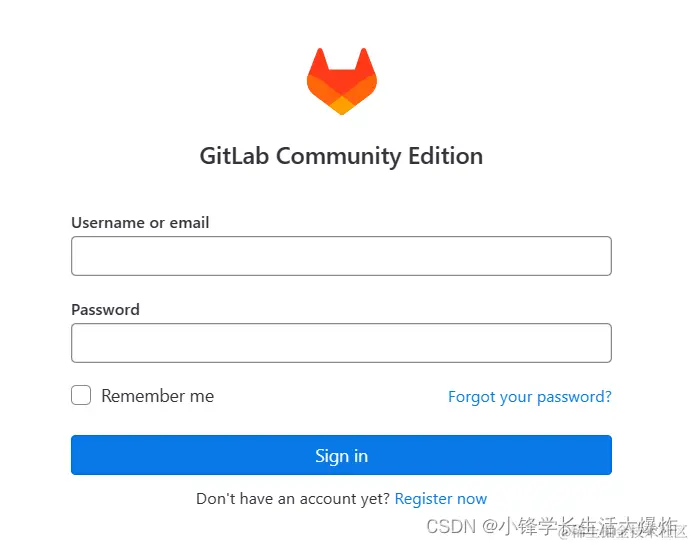
Task: Focus the Password input box
Action: pos(341,343)
